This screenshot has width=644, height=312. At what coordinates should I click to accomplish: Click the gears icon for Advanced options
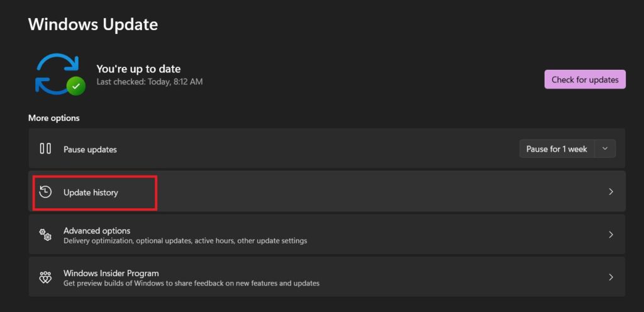pos(45,235)
